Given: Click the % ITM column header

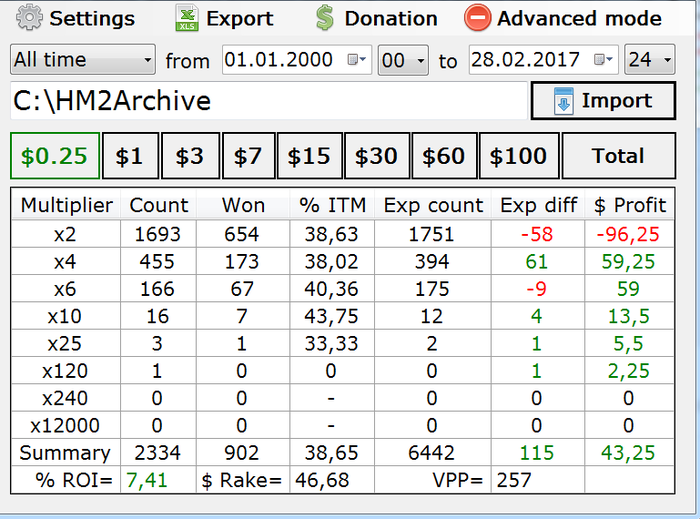Looking at the screenshot, I should (332, 205).
